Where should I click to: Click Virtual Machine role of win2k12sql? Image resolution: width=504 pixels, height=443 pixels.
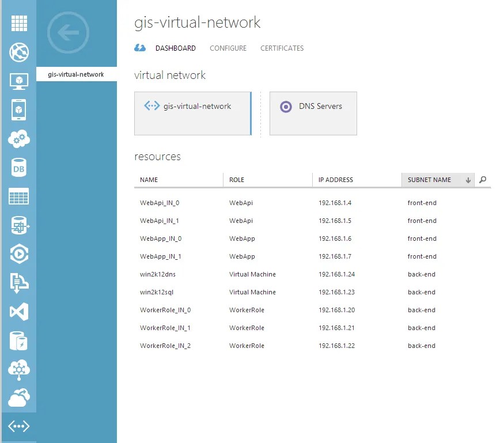click(x=252, y=292)
